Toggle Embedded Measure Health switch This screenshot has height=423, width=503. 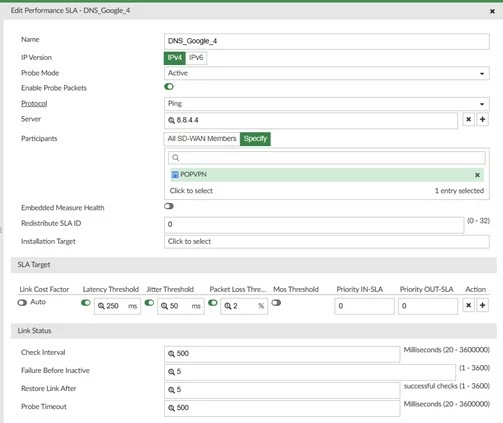(x=169, y=206)
